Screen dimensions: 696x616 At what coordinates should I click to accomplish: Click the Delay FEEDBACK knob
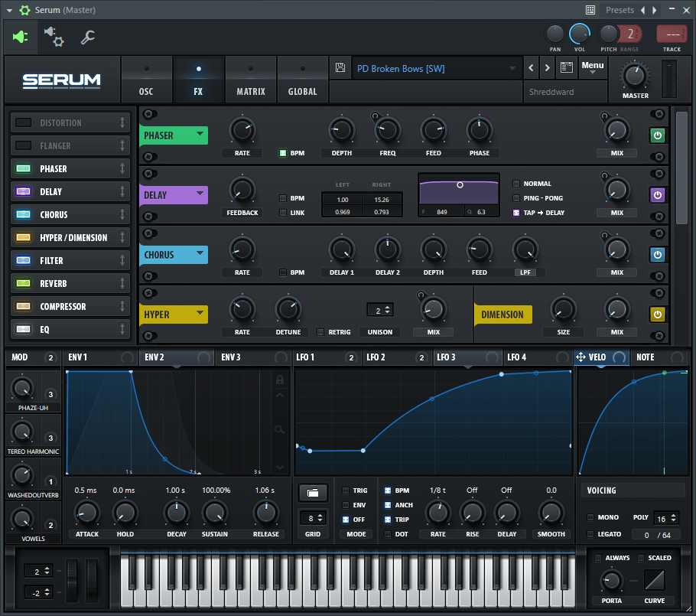[x=242, y=190]
